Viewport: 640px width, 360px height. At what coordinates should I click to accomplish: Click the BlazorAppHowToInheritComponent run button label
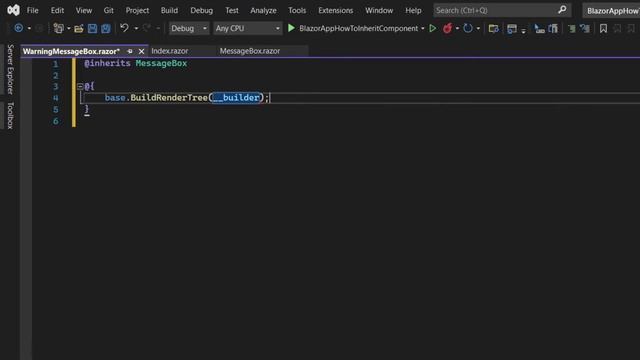358,28
